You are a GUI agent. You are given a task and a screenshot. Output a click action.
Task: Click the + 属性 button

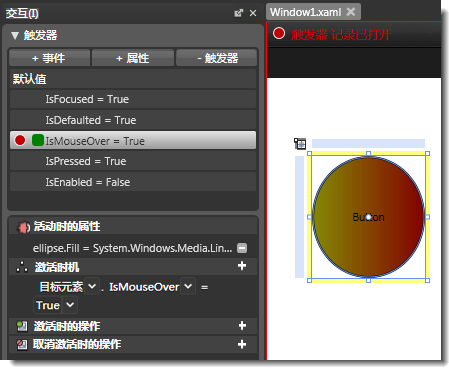pyautogui.click(x=133, y=58)
